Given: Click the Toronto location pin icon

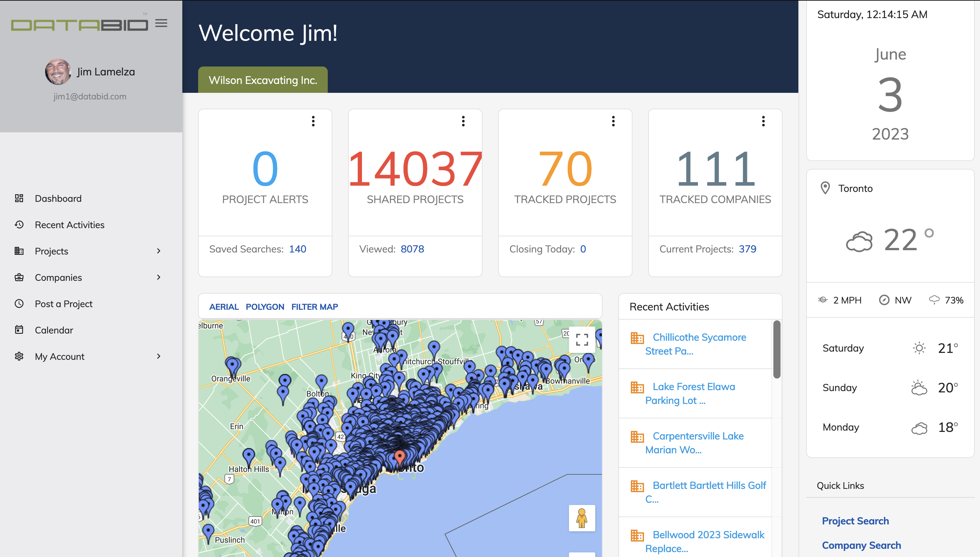Looking at the screenshot, I should tap(825, 188).
